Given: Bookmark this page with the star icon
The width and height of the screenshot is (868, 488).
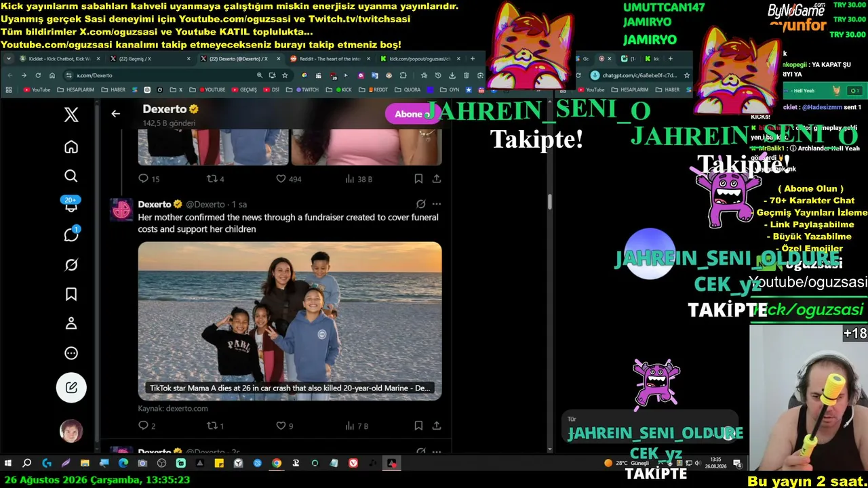Looking at the screenshot, I should [285, 75].
